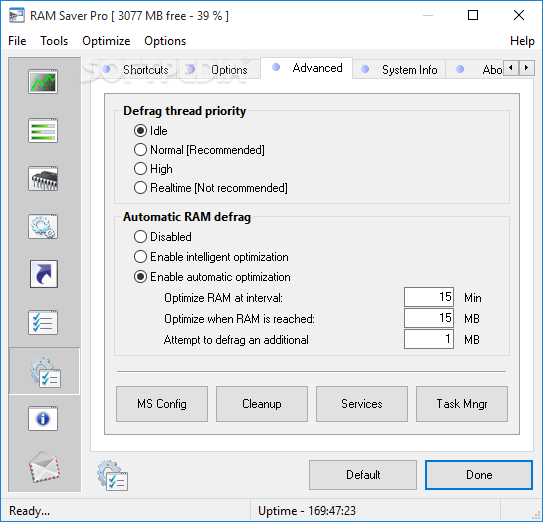Switch to the Advanced tab
Viewport: 543px width, 522px height.
click(307, 68)
